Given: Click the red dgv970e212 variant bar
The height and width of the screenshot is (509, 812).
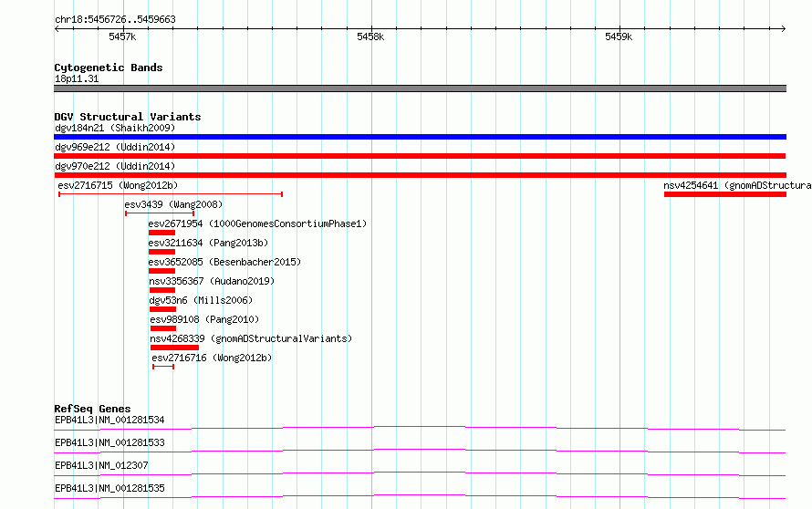Looking at the screenshot, I should pyautogui.click(x=420, y=175).
